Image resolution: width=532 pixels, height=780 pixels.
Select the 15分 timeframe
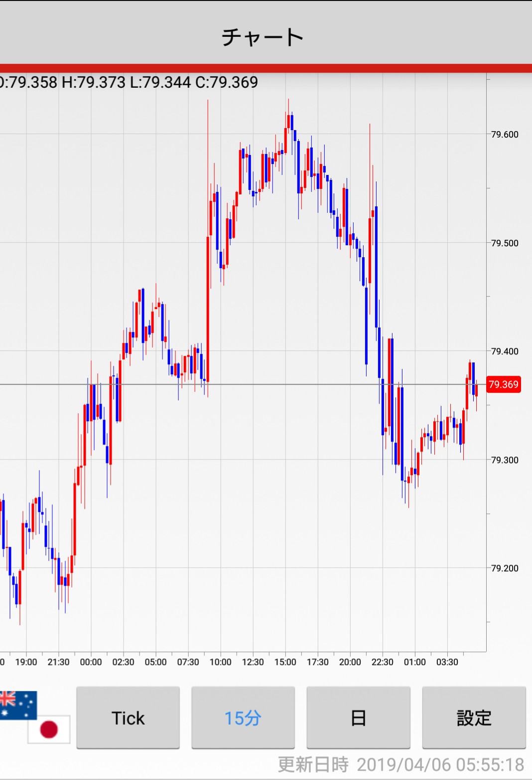243,718
